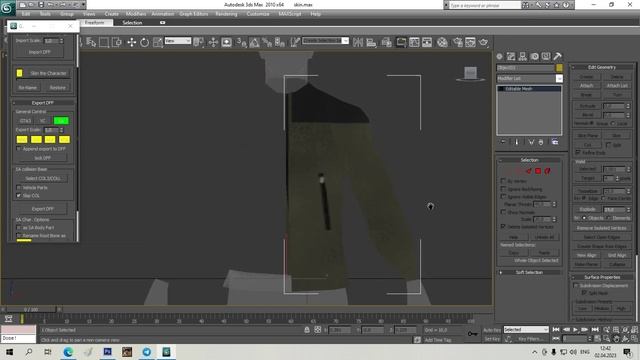Open Render Setup icon
This screenshot has width=640, height=360.
(x=458, y=42)
